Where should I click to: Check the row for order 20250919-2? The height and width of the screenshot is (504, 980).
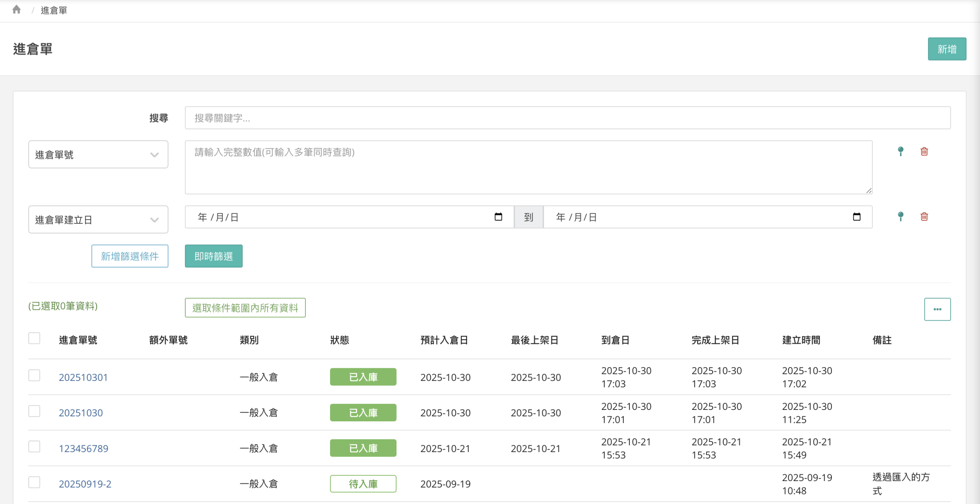(34, 482)
